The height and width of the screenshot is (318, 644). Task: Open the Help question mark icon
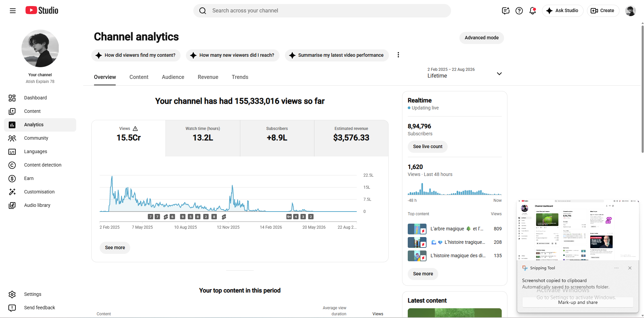coord(519,11)
